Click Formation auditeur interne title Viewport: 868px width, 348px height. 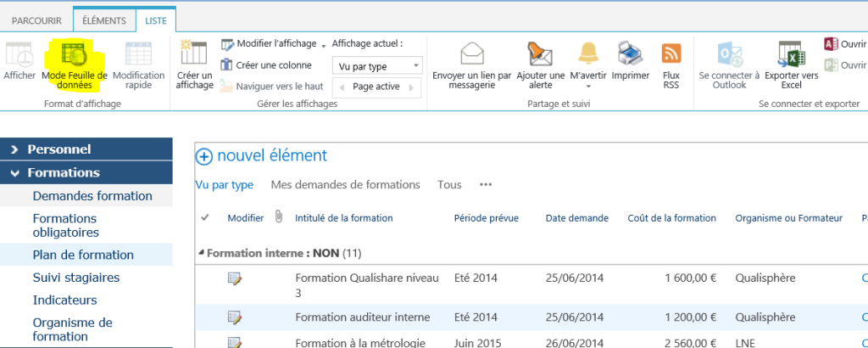click(363, 317)
